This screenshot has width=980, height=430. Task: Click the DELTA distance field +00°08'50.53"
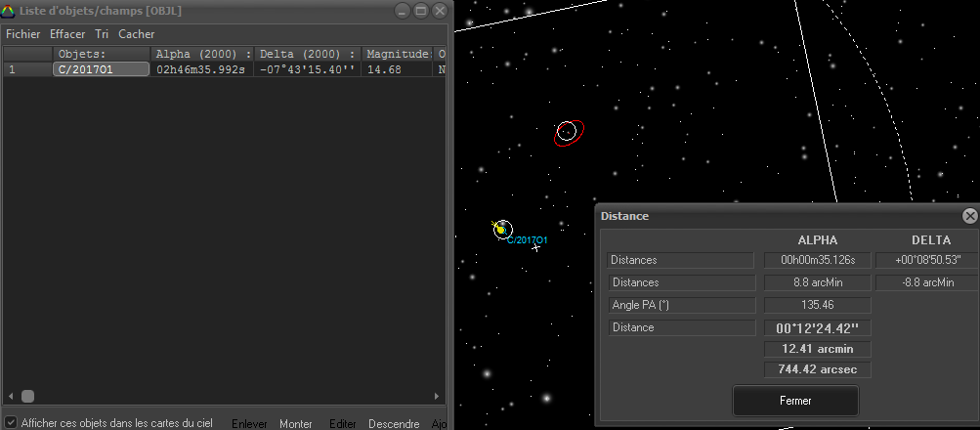(x=927, y=260)
